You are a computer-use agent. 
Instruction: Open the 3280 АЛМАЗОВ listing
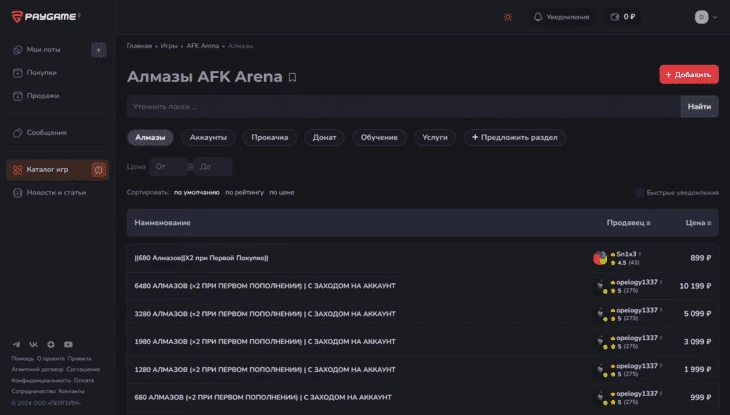coord(265,314)
